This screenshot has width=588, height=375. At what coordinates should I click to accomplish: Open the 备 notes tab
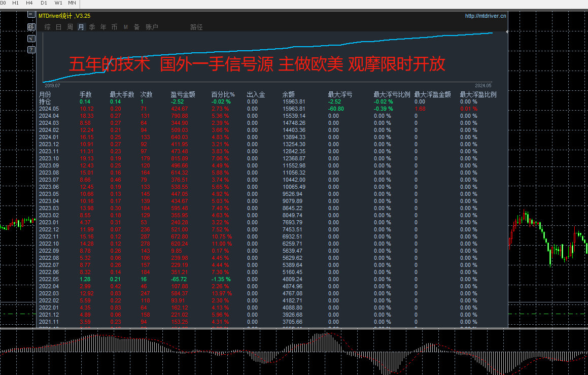tap(137, 27)
